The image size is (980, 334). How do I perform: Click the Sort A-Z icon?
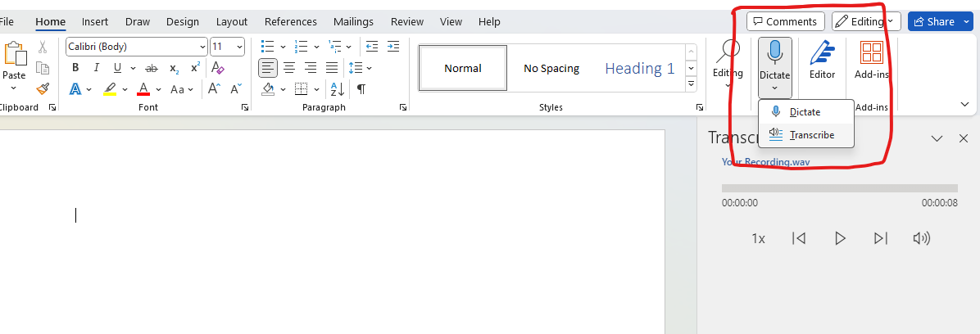[337, 88]
